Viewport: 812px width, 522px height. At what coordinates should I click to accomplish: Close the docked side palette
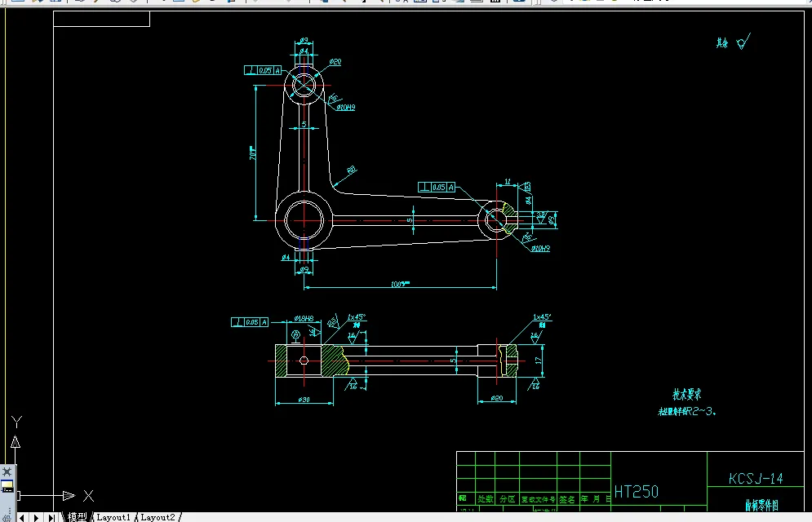(x=7, y=471)
